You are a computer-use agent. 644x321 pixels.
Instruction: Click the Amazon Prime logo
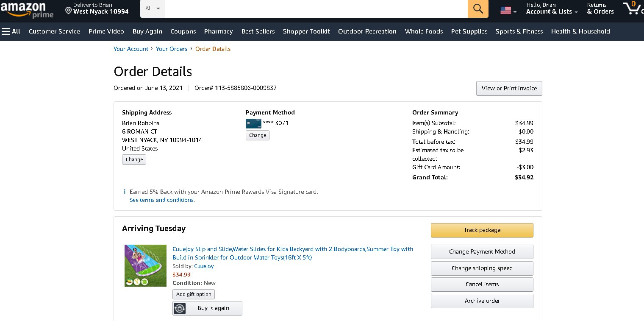[27, 10]
